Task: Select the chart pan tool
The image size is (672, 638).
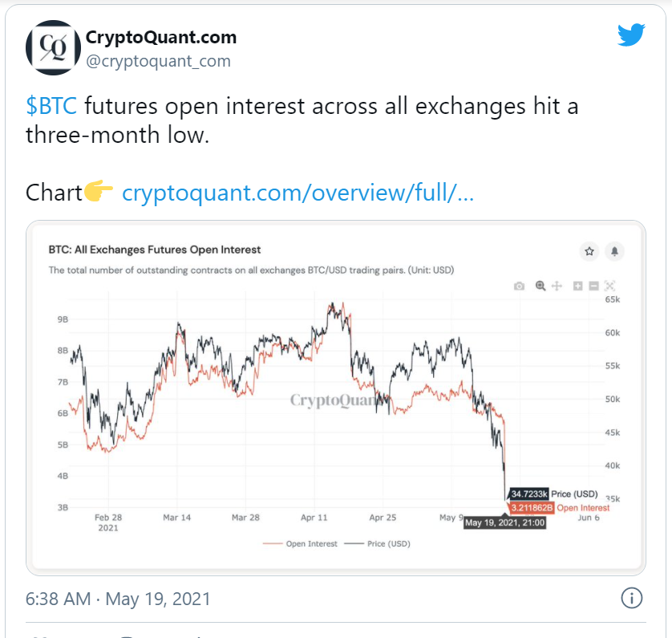Action: [557, 286]
